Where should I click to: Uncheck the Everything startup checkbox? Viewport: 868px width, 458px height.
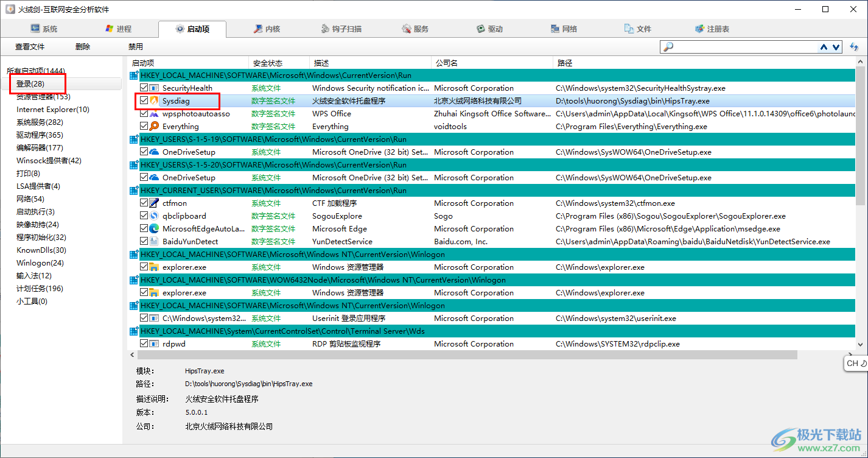(144, 127)
